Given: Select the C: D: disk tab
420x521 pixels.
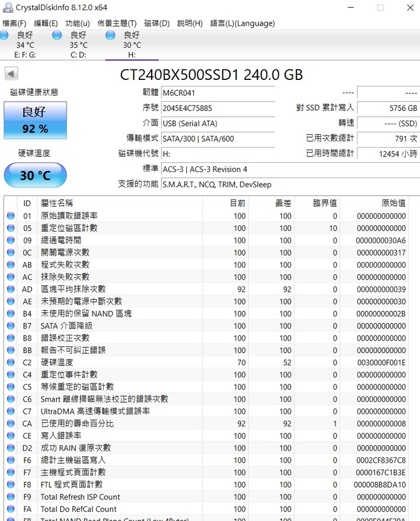Looking at the screenshot, I should coord(78,45).
